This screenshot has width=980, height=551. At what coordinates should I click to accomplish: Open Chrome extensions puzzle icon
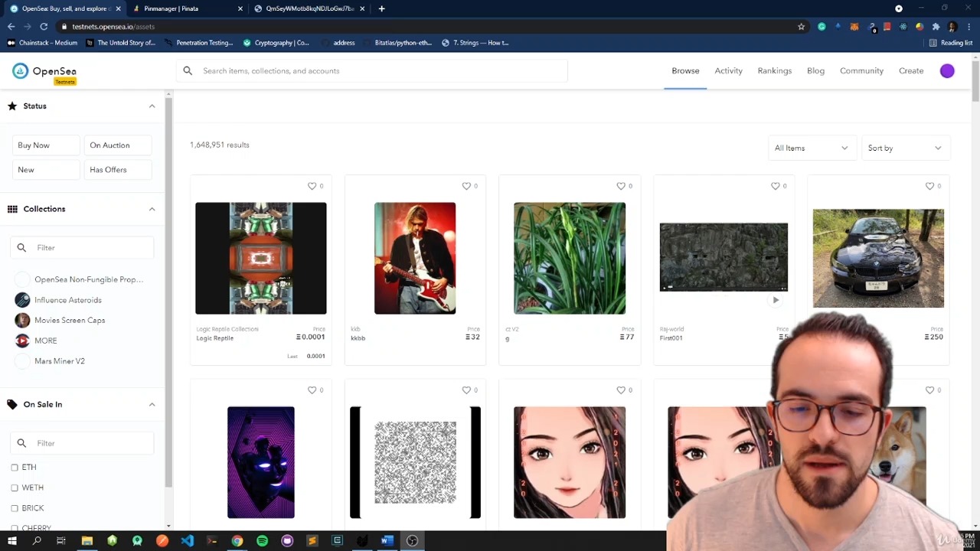pyautogui.click(x=936, y=27)
